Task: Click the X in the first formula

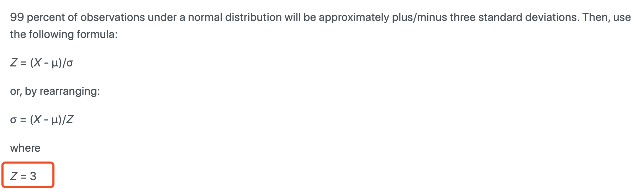Action: tap(38, 63)
